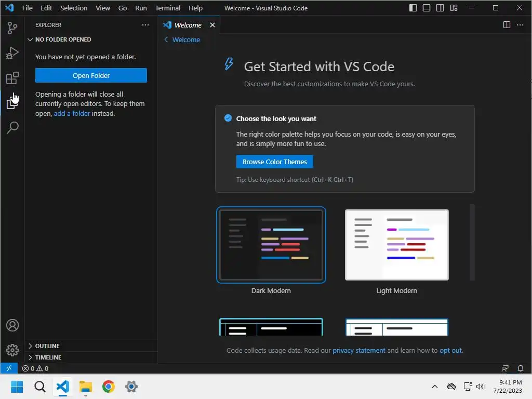The image size is (532, 399).
Task: Open the Go menu
Action: [123, 8]
